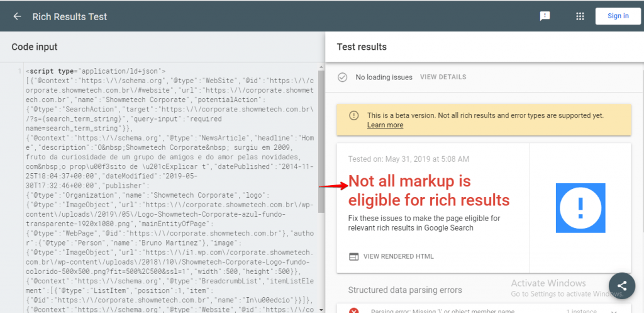The height and width of the screenshot is (313, 644).
Task: Click the No loading issues text
Action: (x=384, y=77)
